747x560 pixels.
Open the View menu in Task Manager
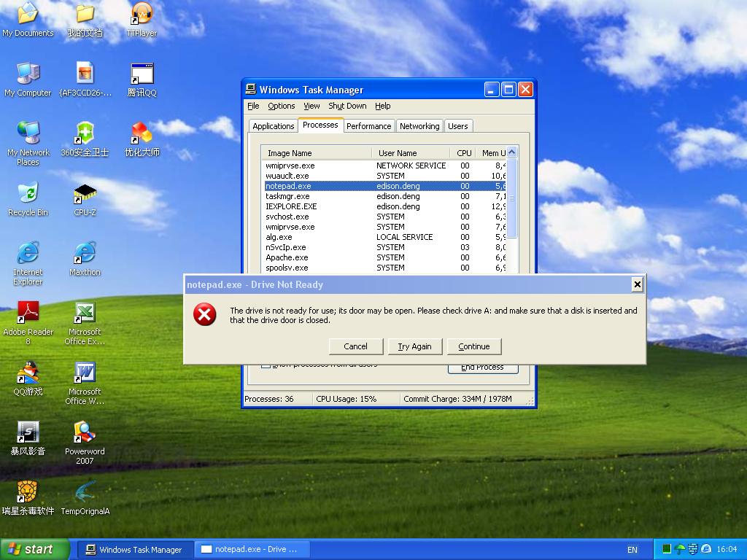pos(311,106)
